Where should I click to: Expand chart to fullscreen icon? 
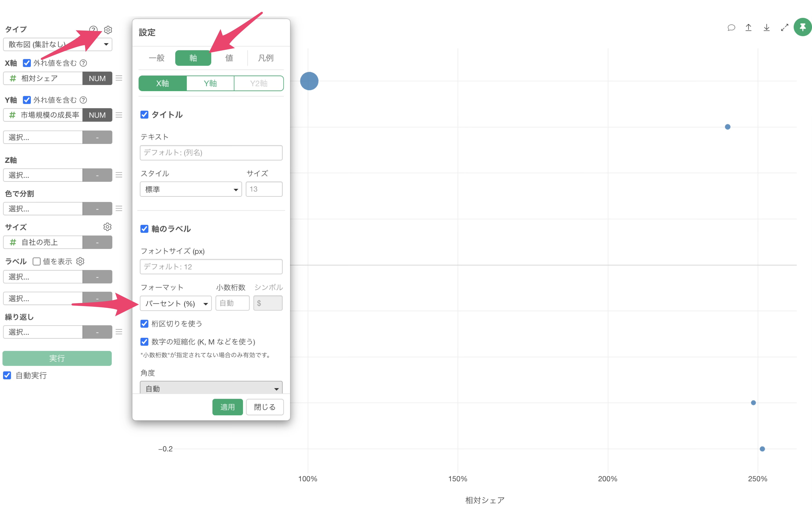(785, 27)
